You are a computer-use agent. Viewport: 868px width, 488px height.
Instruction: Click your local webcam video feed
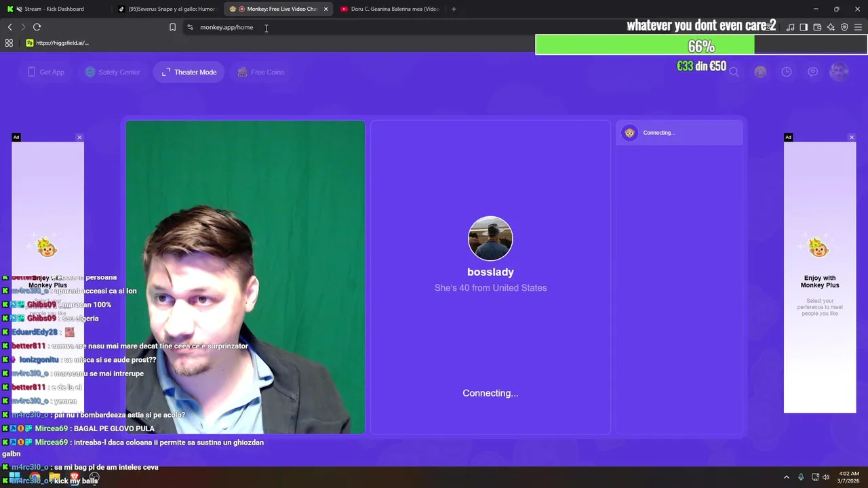(245, 277)
